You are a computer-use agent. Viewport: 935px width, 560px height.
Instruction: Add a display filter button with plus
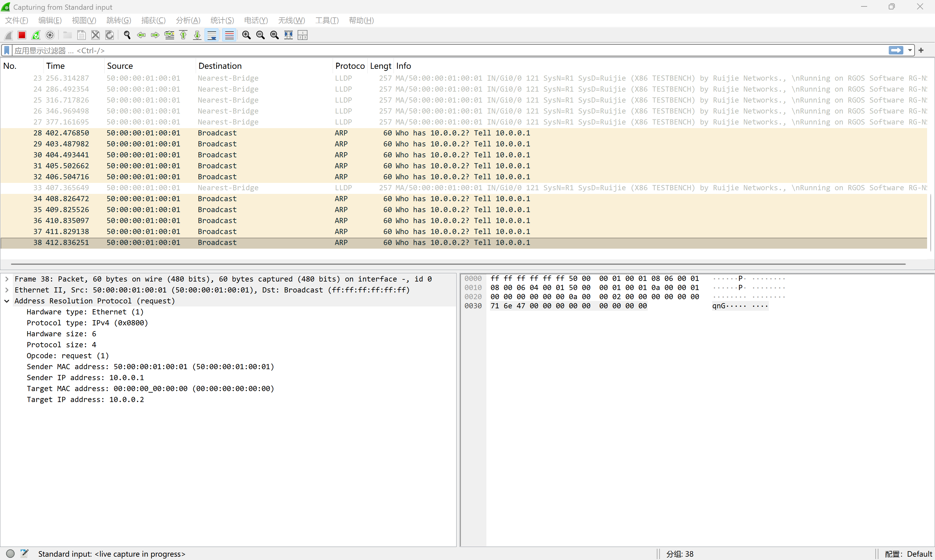tap(921, 50)
